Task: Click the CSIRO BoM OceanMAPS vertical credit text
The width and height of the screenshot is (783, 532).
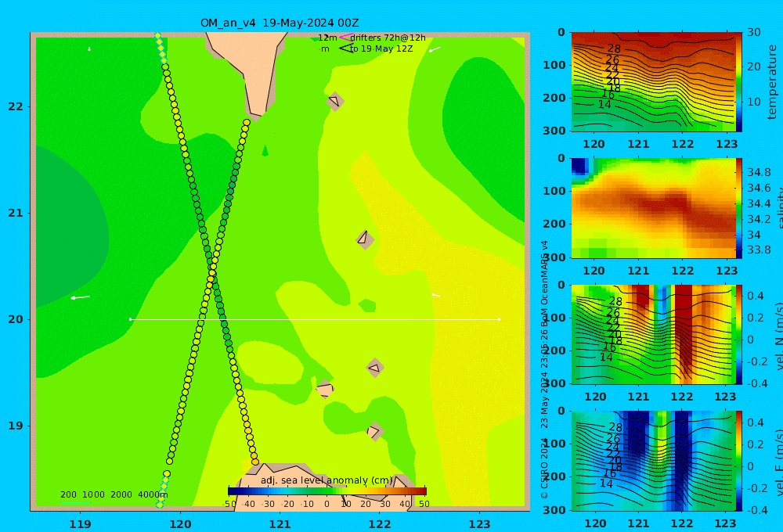Action: click(x=544, y=369)
